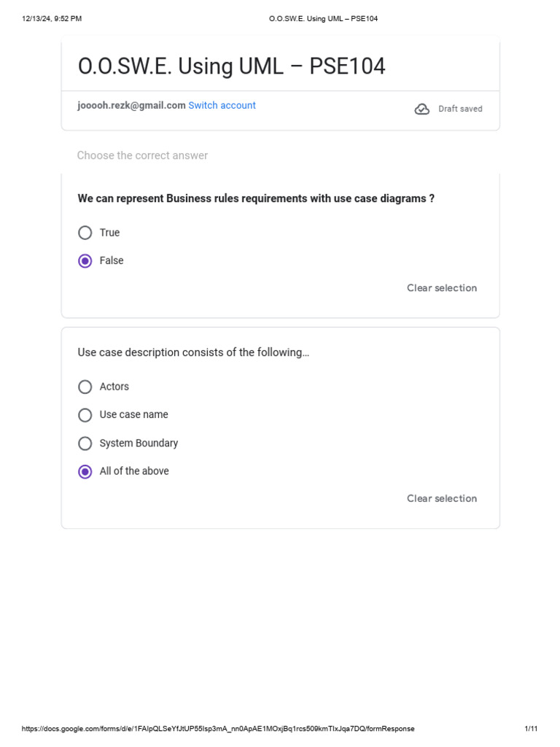Clear selection for Business rules question
The width and height of the screenshot is (560, 747).
click(x=442, y=288)
